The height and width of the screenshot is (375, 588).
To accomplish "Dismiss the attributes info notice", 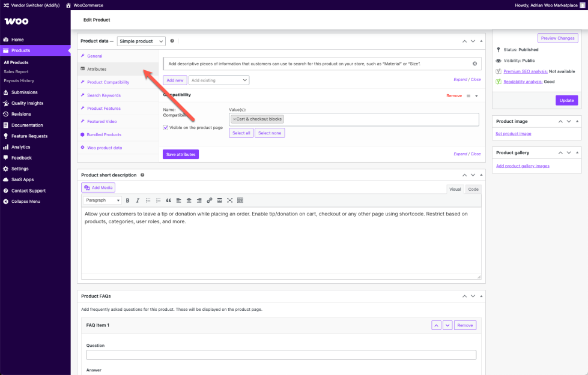I will pos(474,64).
